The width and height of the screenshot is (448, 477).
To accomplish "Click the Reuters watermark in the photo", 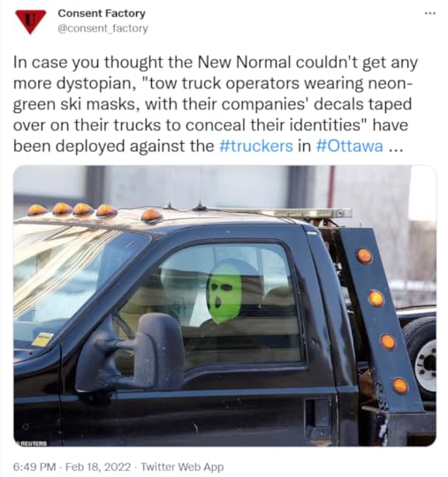I will click(34, 443).
